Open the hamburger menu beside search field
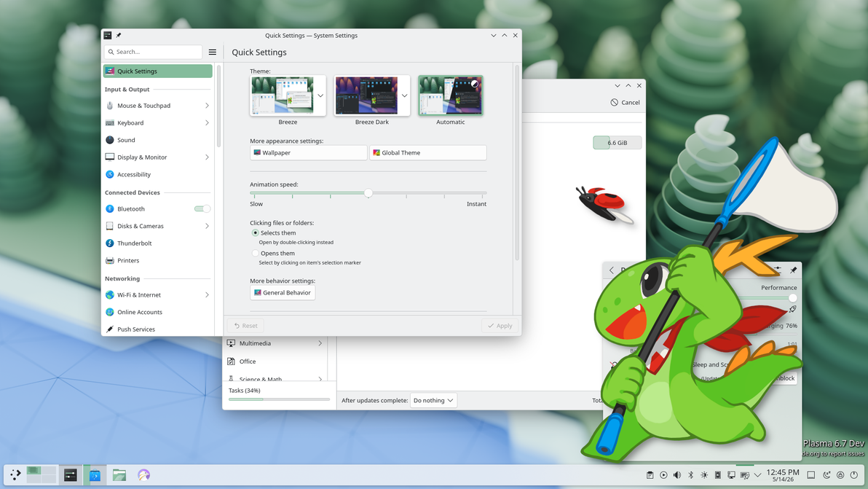This screenshot has width=868, height=489. (x=213, y=52)
